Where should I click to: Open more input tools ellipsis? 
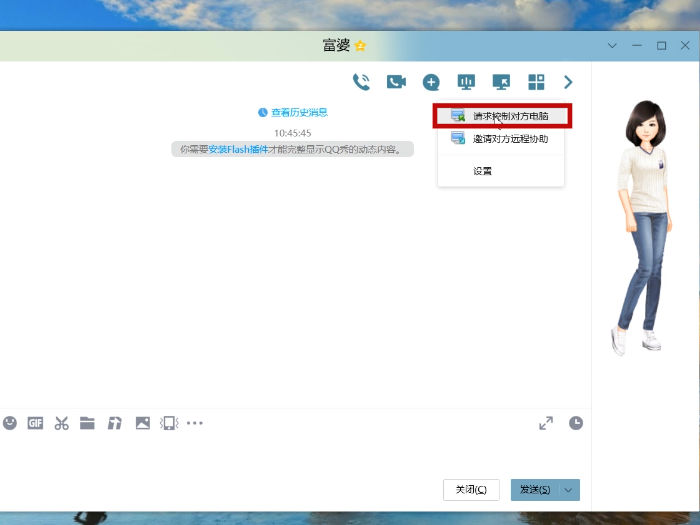click(195, 423)
